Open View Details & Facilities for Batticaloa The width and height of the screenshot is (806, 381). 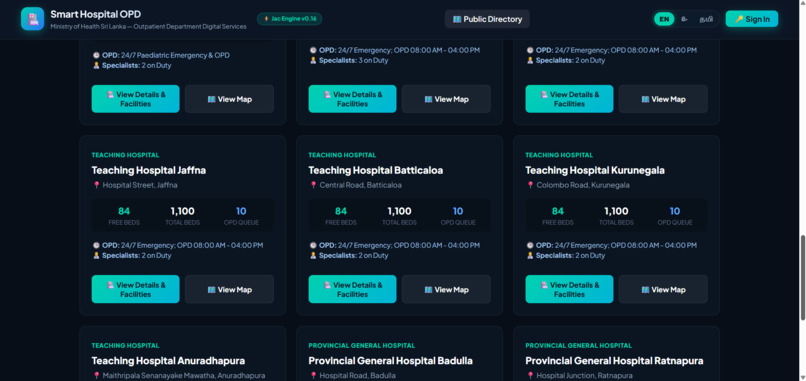[x=353, y=289]
